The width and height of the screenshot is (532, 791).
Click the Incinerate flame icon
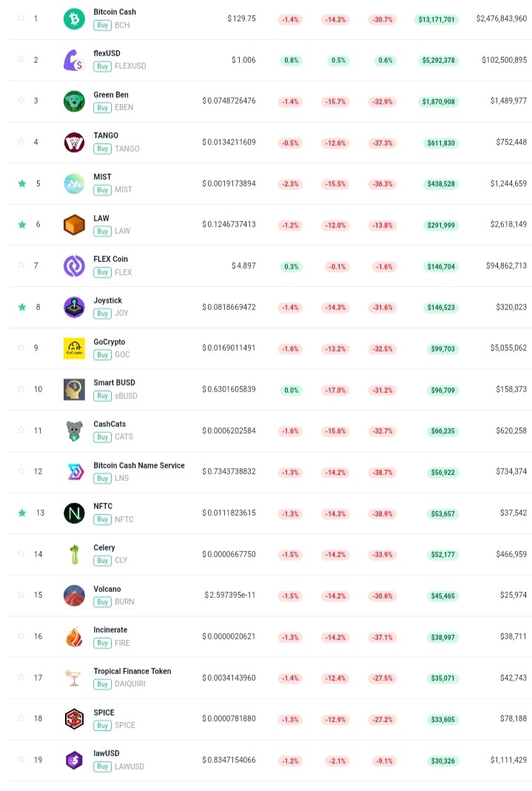[x=74, y=636]
